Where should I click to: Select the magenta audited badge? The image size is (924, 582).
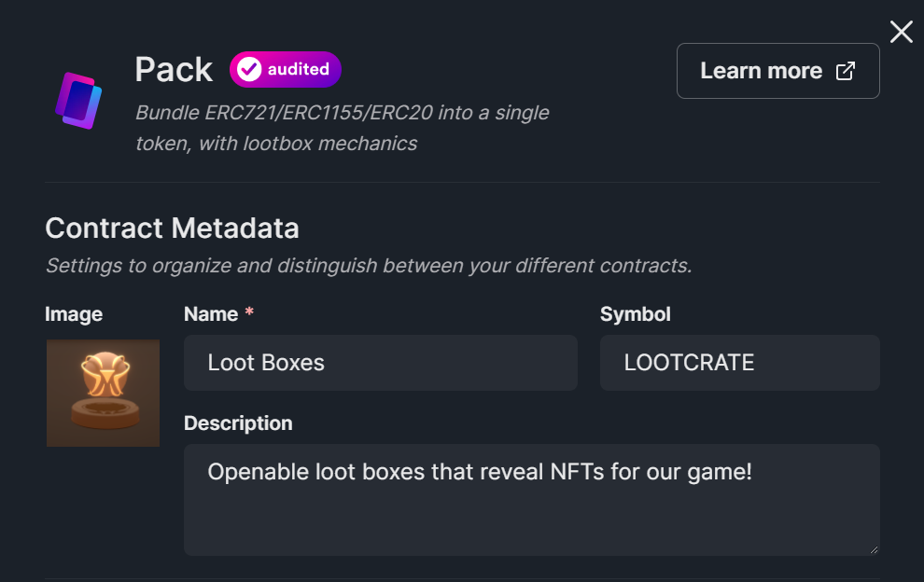pos(285,69)
